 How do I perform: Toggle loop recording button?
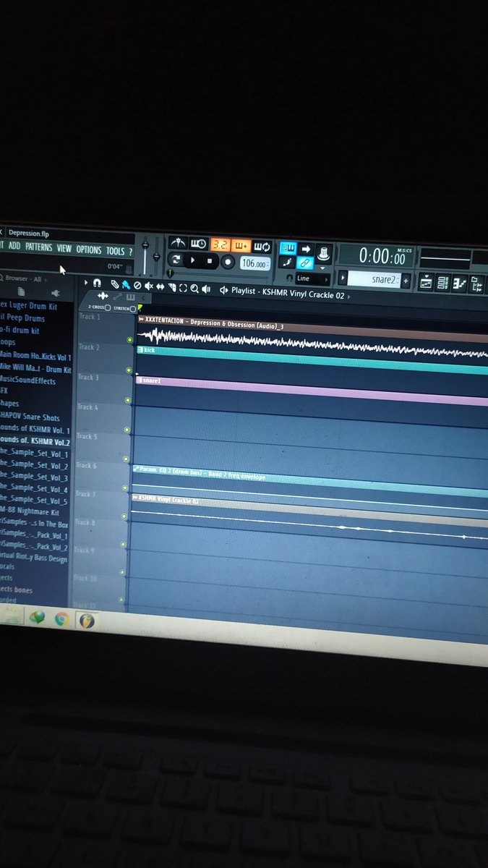[262, 247]
